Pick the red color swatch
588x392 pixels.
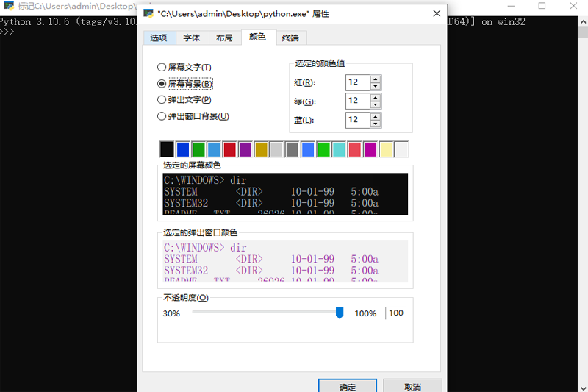[x=229, y=149]
